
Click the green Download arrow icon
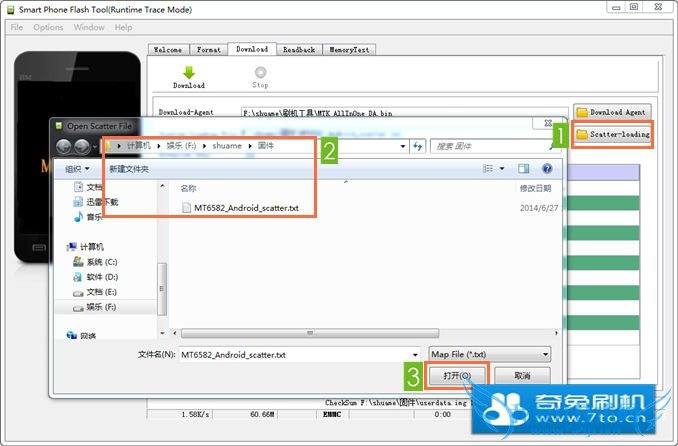[189, 72]
